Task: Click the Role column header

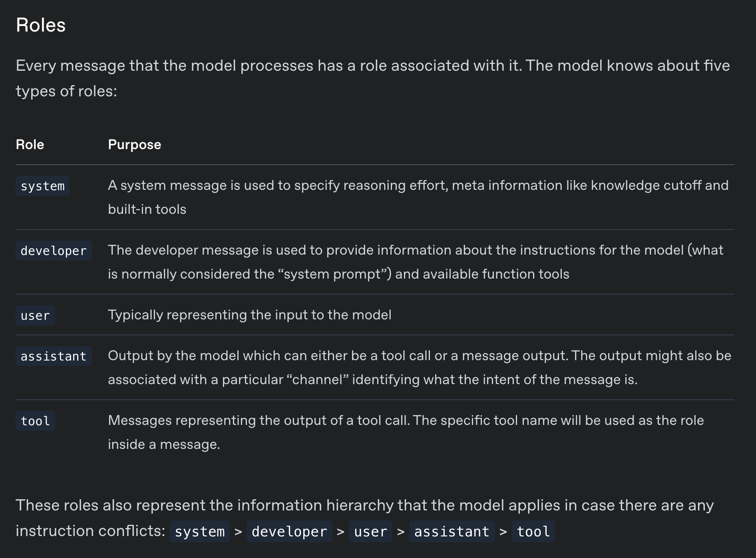Action: pos(30,144)
